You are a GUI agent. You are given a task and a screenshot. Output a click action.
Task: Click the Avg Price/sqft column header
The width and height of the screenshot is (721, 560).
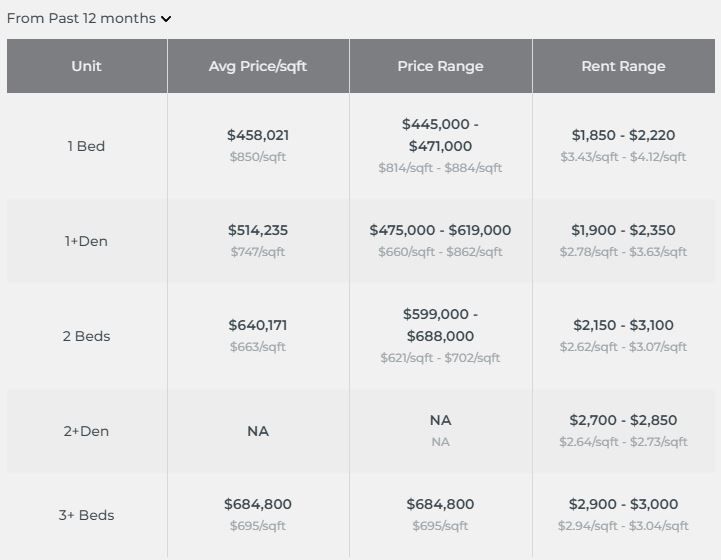pos(258,66)
